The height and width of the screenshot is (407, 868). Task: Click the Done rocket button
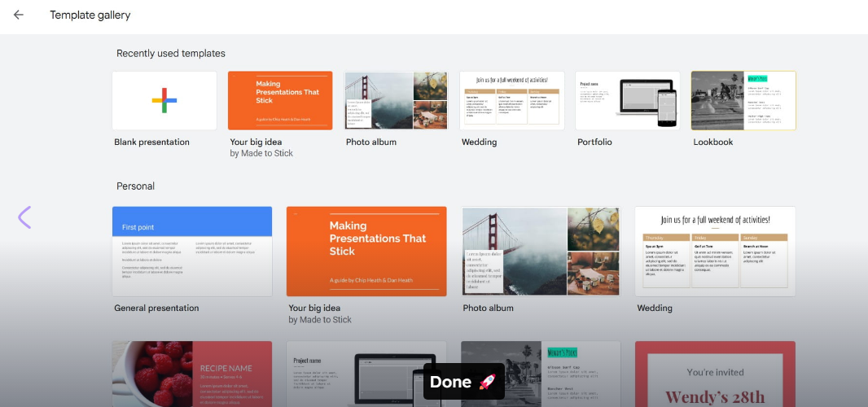pos(464,382)
